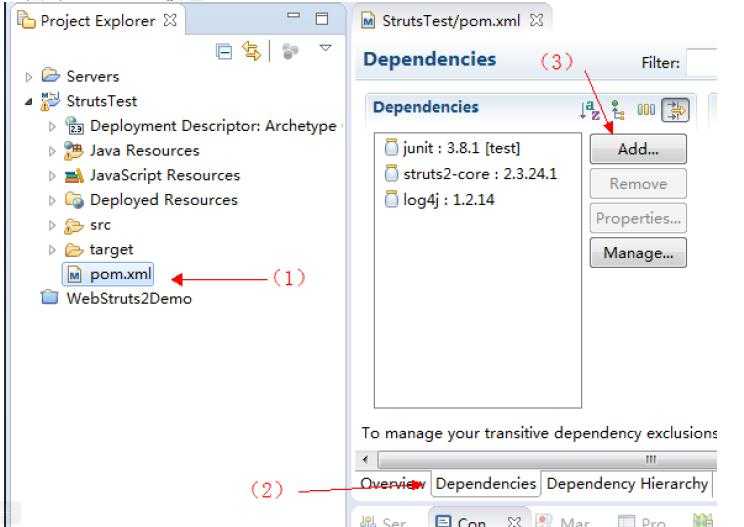Expand the Java Resources node

pos(52,151)
